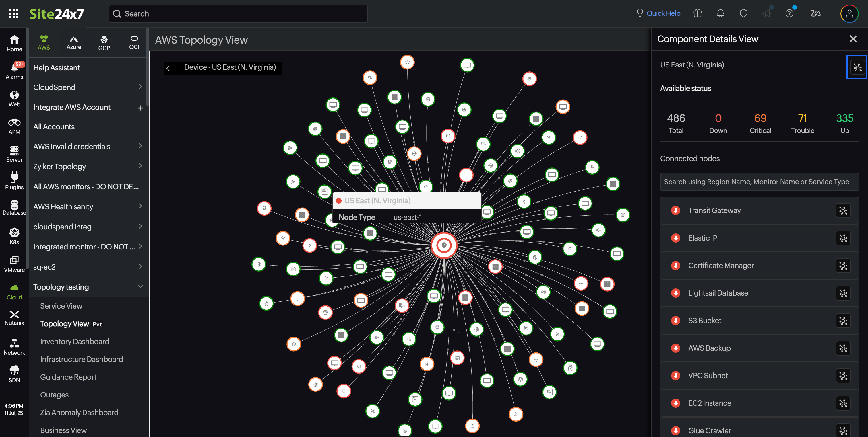Expand the Zylker Topology entry

tap(140, 166)
